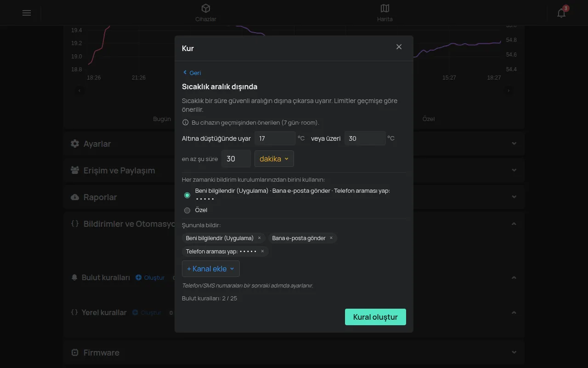Open the dakika unit dropdown
588x368 pixels.
(x=274, y=159)
